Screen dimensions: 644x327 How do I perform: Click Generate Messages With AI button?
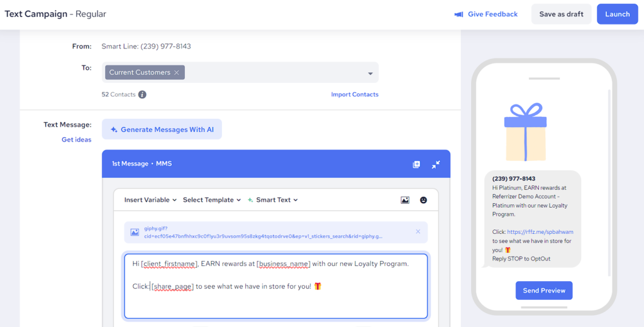click(x=162, y=130)
